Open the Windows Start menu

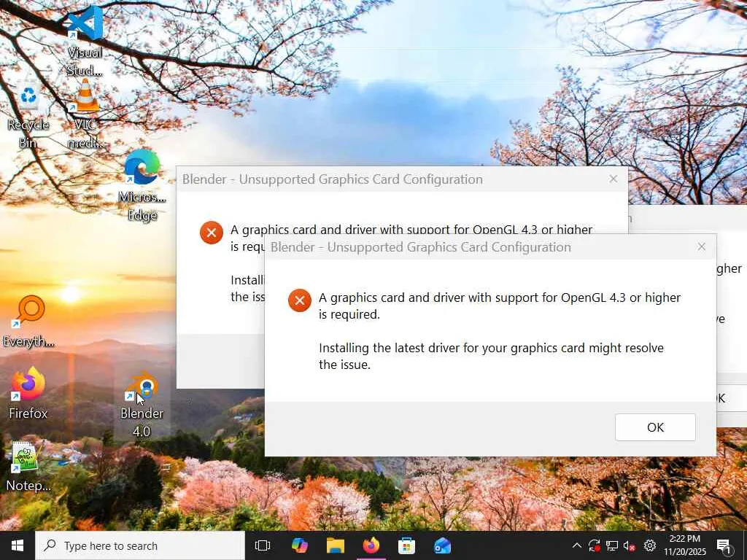18,545
